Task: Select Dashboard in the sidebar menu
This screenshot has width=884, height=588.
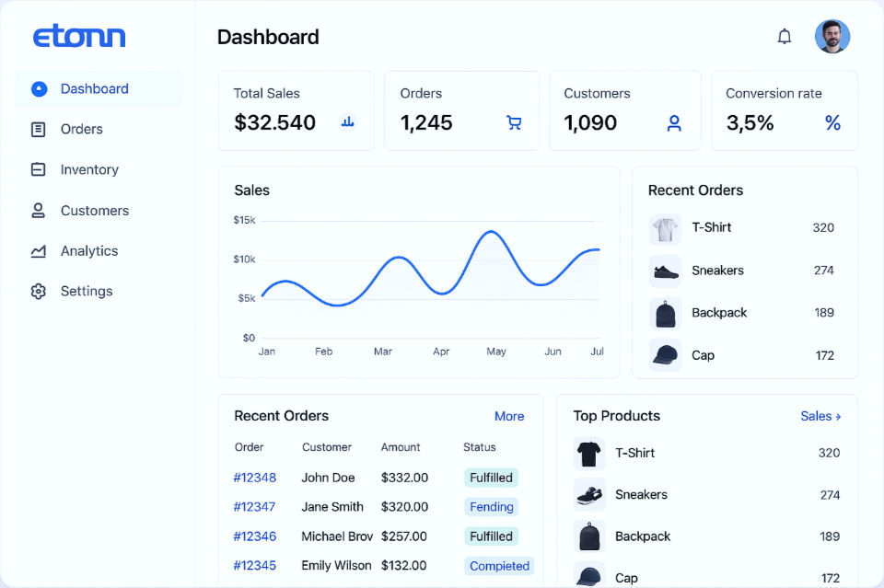Action: point(99,89)
